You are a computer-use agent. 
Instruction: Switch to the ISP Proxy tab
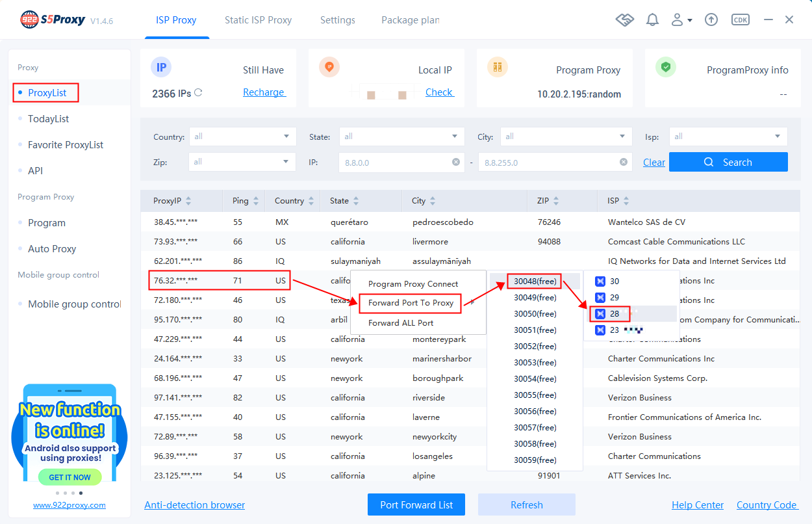pos(176,20)
